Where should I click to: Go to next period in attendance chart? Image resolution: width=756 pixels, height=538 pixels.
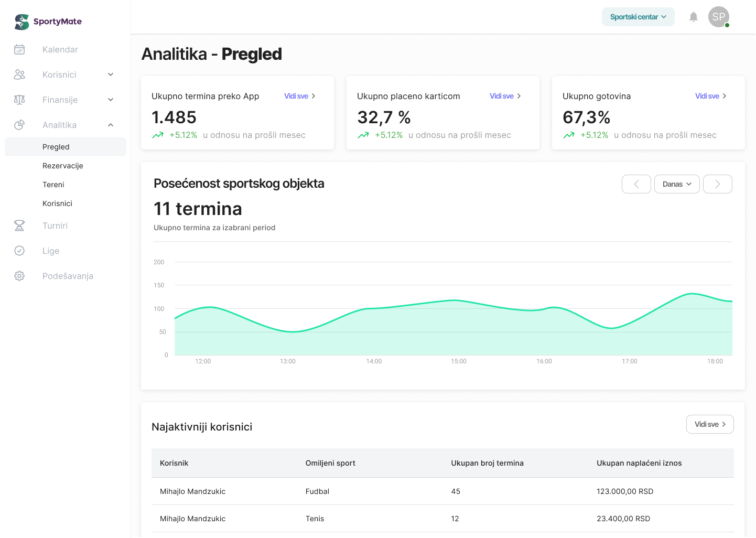718,184
